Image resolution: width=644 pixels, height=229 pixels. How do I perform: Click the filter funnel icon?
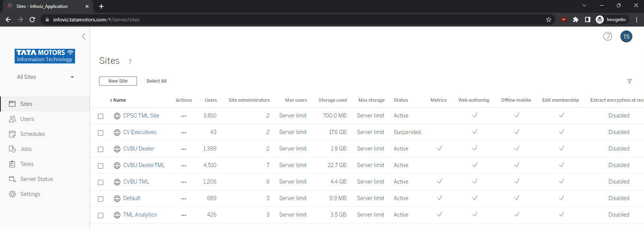(629, 81)
